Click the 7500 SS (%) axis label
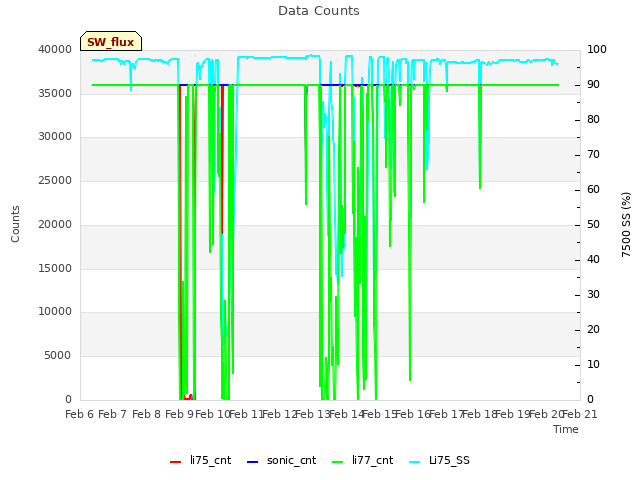This screenshot has width=640, height=480. click(x=626, y=224)
